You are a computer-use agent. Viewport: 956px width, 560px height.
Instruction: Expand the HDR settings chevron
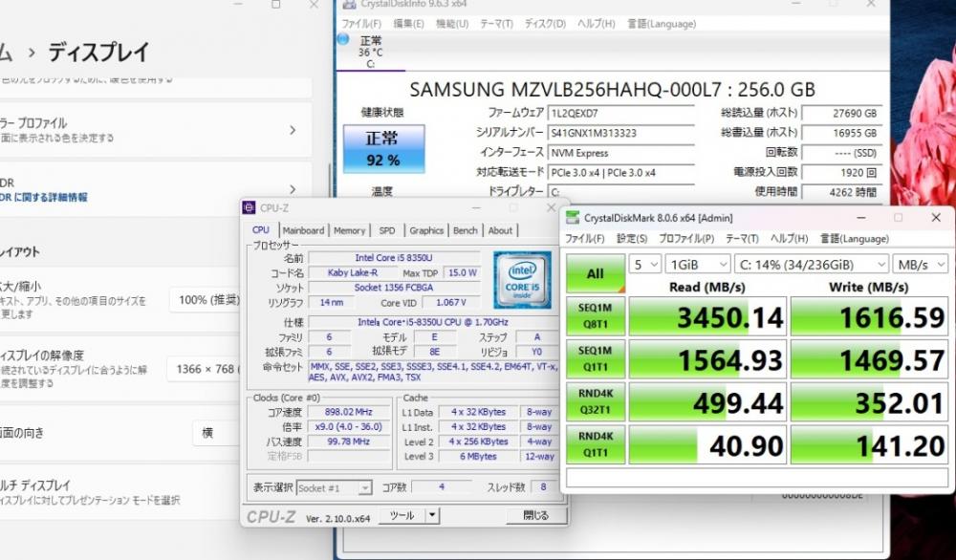click(x=293, y=189)
